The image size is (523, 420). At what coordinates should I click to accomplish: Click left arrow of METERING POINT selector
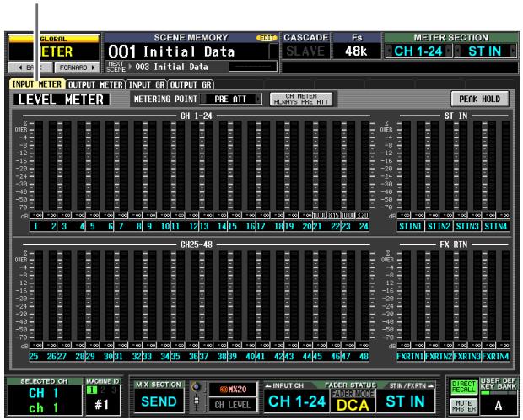pos(204,99)
